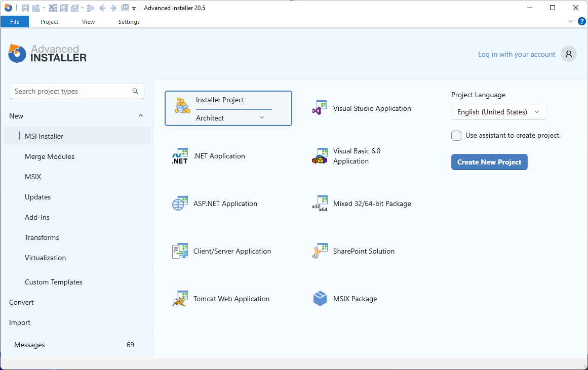Open the Convert section
588x370 pixels.
(21, 302)
